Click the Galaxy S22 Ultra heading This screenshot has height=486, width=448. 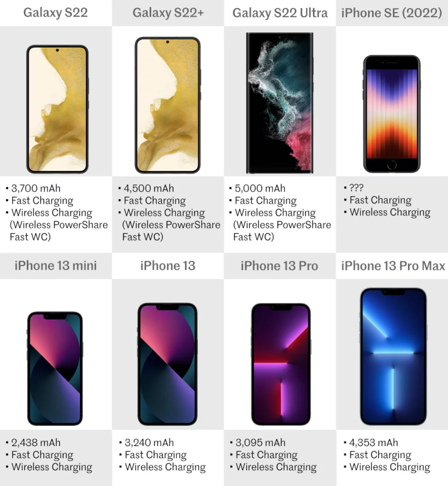click(x=280, y=13)
